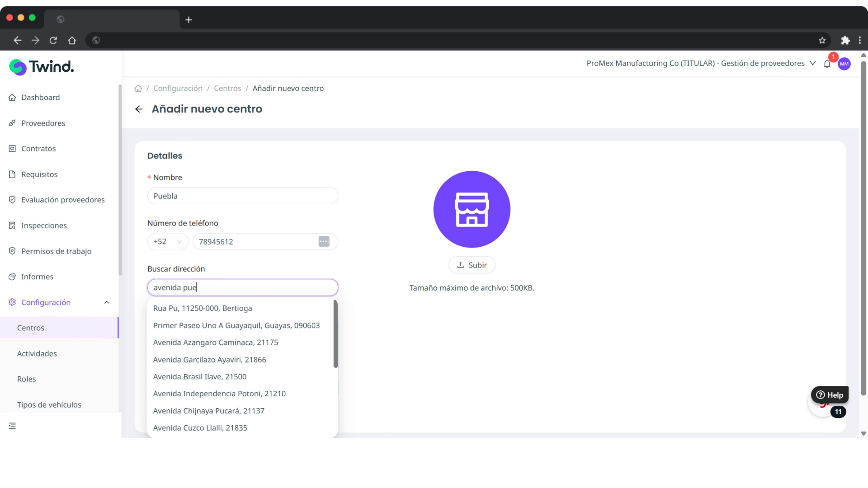
Task: Click the Centros breadcrumb link
Action: pyautogui.click(x=227, y=89)
